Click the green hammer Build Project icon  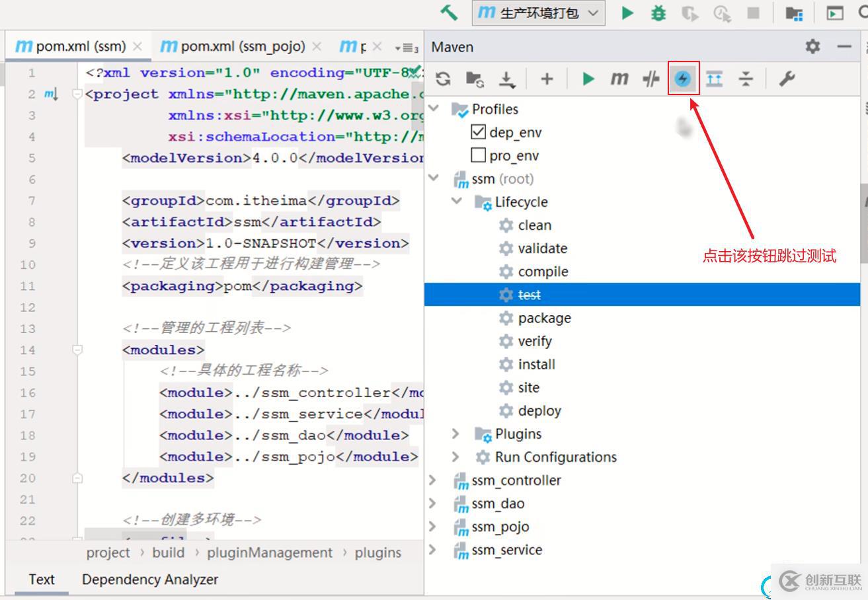click(450, 13)
